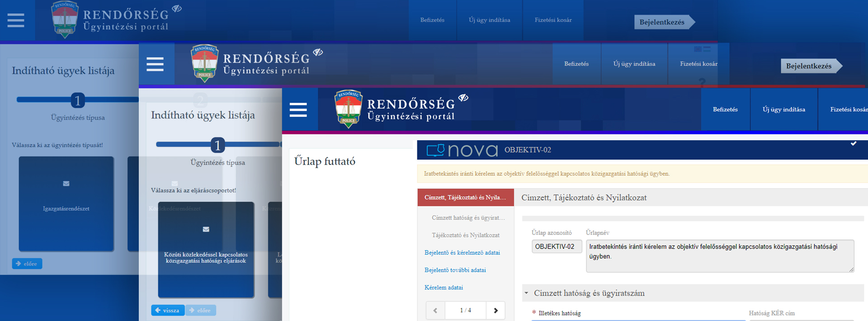Viewport: 868px width, 321px height.
Task: Click the Űrlap azonosító field showing OBJEKTIV-02
Action: (557, 246)
